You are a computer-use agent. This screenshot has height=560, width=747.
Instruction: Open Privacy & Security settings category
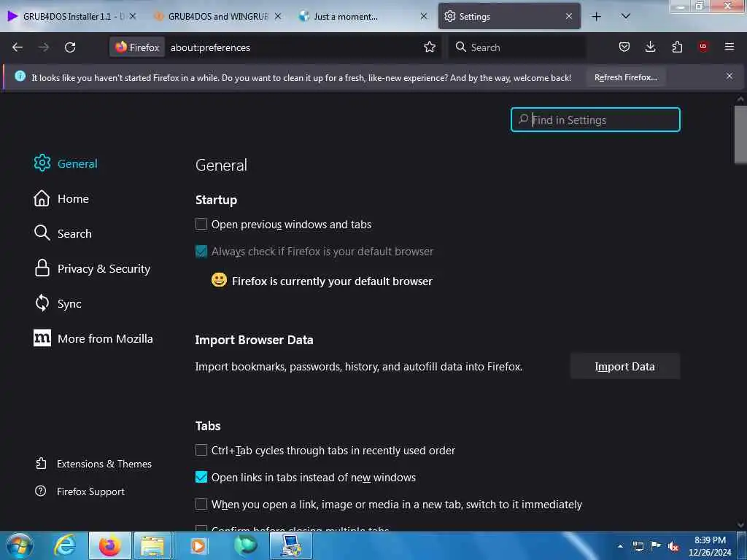[x=93, y=268]
